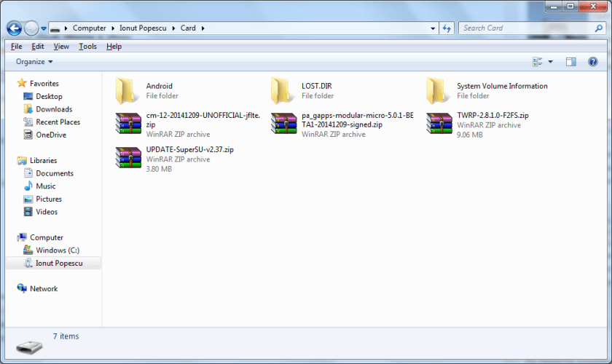The height and width of the screenshot is (364, 612).
Task: Click the search magnifier icon
Action: (599, 28)
